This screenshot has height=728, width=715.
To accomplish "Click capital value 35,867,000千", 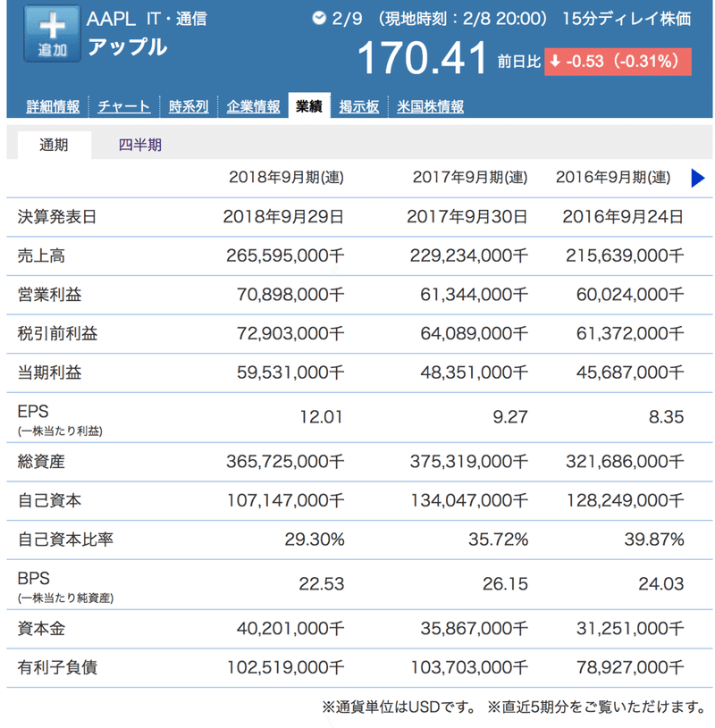I will tap(475, 629).
